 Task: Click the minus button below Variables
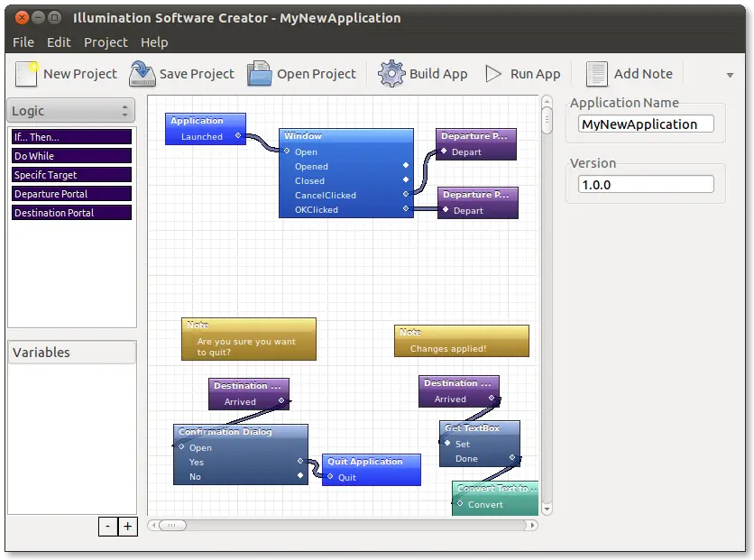pyautogui.click(x=107, y=527)
